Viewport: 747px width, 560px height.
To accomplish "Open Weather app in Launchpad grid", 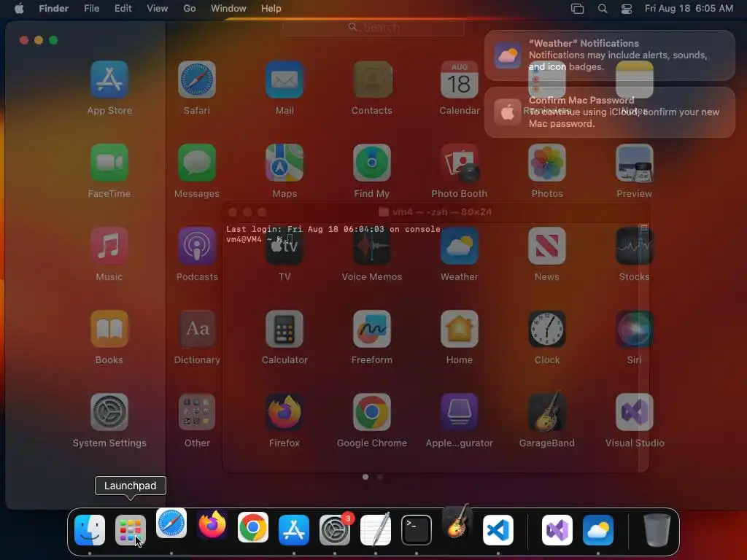I will tap(460, 246).
